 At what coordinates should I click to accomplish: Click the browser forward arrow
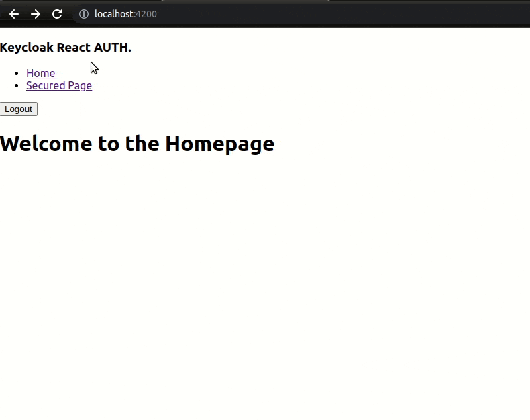[x=36, y=14]
